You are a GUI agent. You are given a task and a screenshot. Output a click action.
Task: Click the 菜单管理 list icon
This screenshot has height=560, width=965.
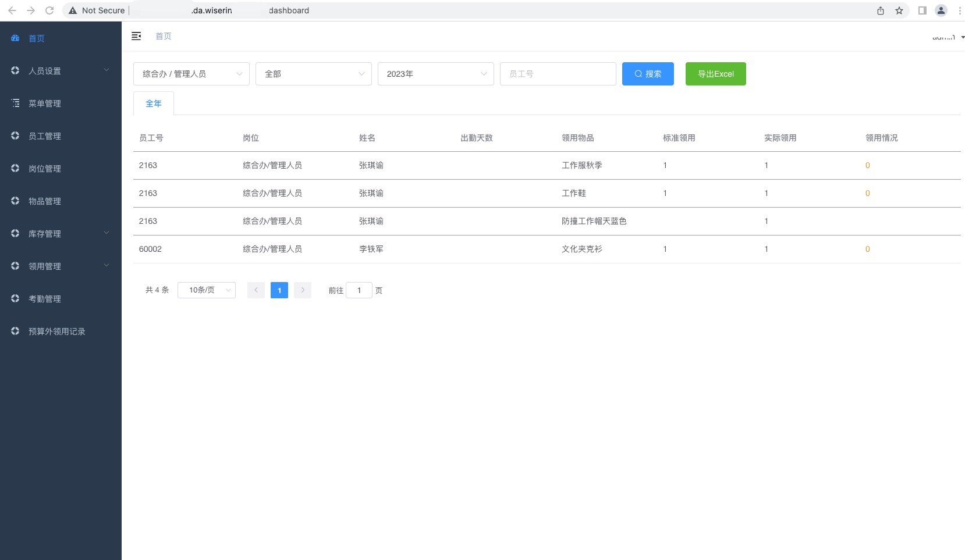tap(15, 103)
